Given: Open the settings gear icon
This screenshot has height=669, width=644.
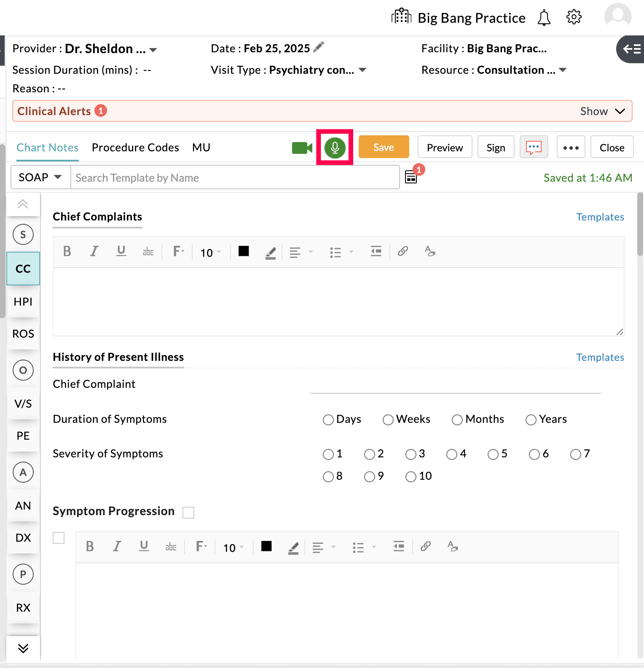Looking at the screenshot, I should coord(574,17).
